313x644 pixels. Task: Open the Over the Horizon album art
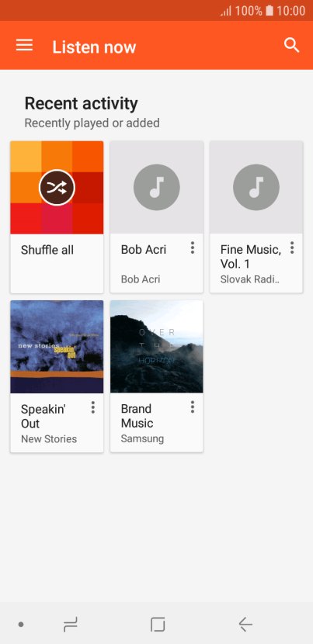[157, 347]
